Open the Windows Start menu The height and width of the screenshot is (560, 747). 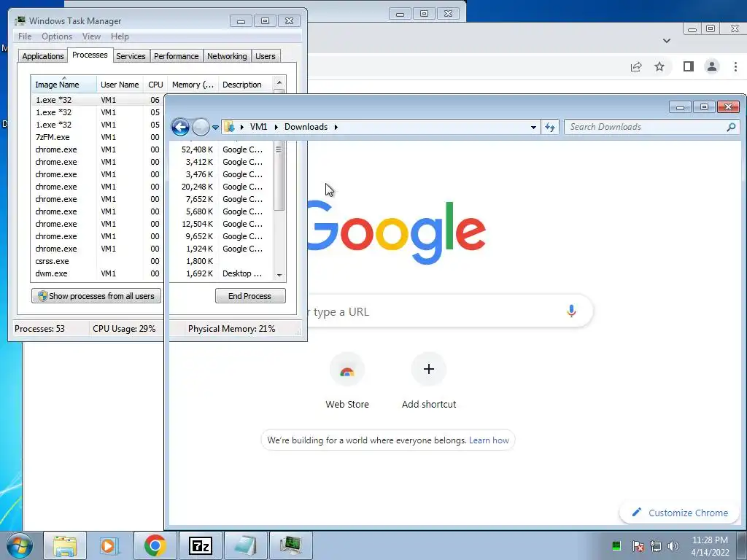[20, 545]
